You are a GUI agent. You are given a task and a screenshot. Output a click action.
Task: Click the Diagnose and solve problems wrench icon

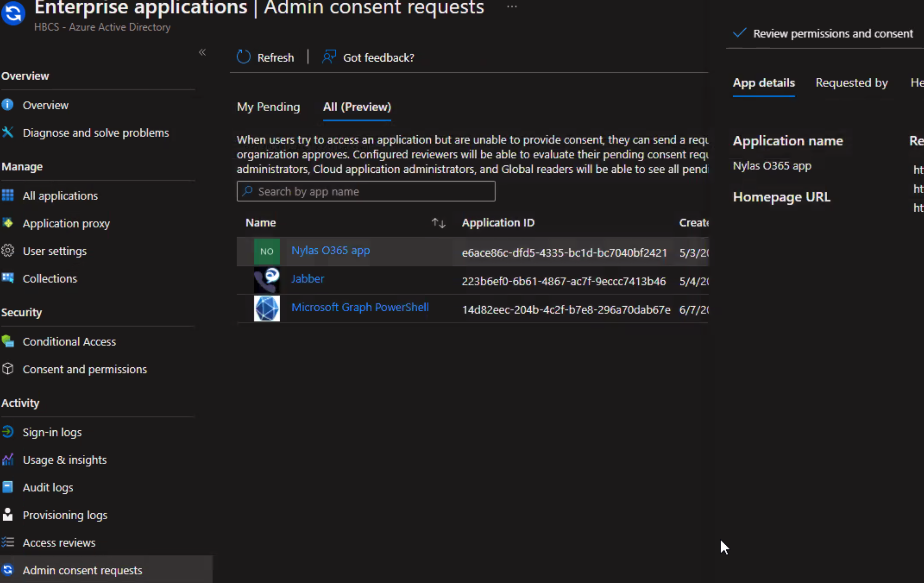(7, 132)
